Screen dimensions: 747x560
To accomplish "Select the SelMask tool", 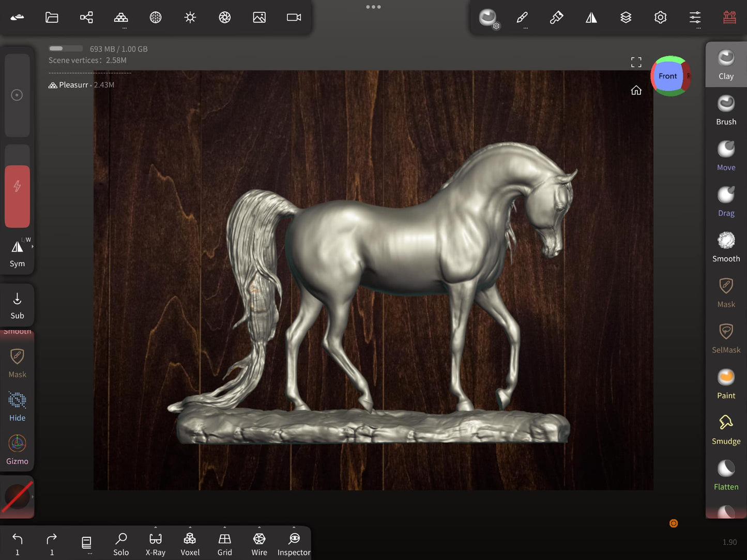I will click(726, 338).
